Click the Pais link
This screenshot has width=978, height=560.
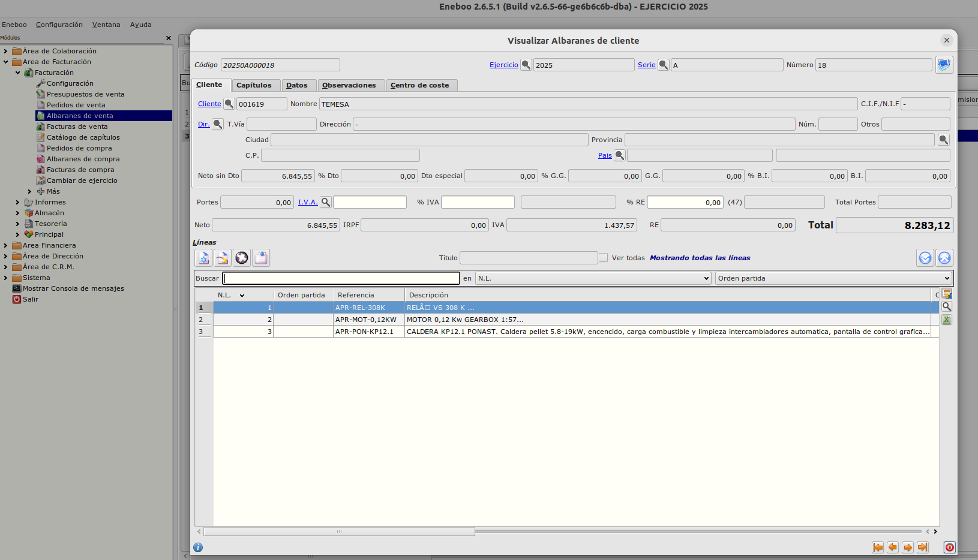click(605, 155)
